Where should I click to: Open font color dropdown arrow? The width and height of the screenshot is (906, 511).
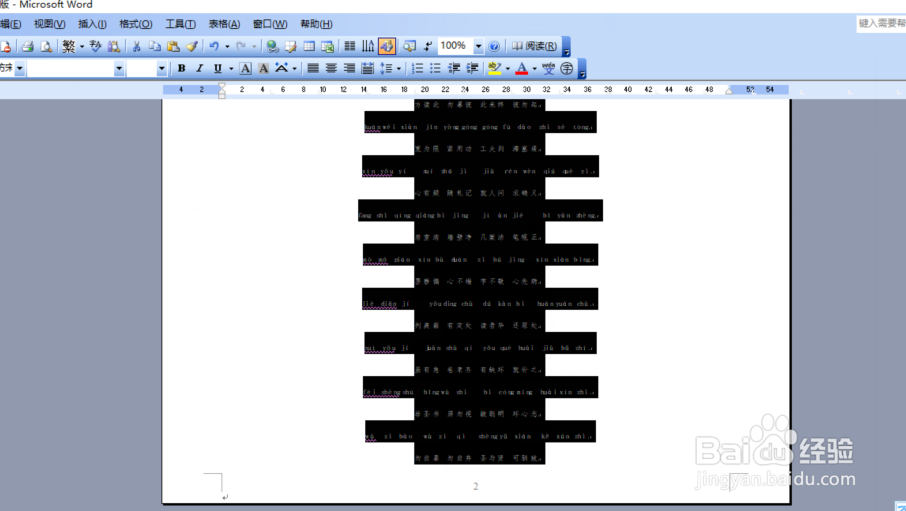pos(534,68)
